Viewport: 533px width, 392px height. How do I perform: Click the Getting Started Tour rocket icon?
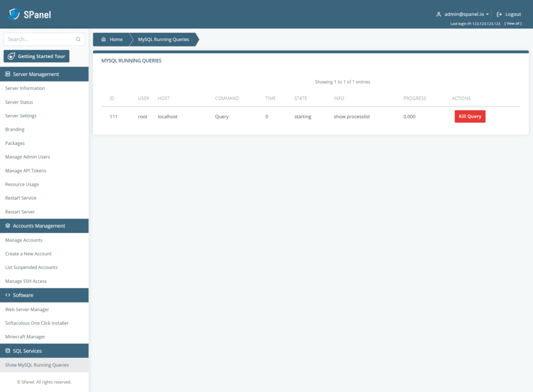click(11, 56)
